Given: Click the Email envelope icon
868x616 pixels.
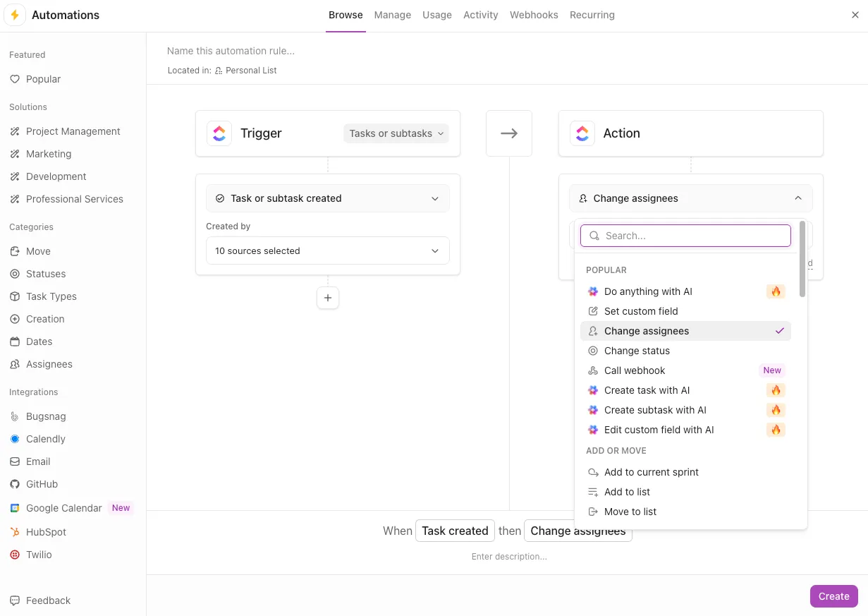Looking at the screenshot, I should (x=15, y=461).
